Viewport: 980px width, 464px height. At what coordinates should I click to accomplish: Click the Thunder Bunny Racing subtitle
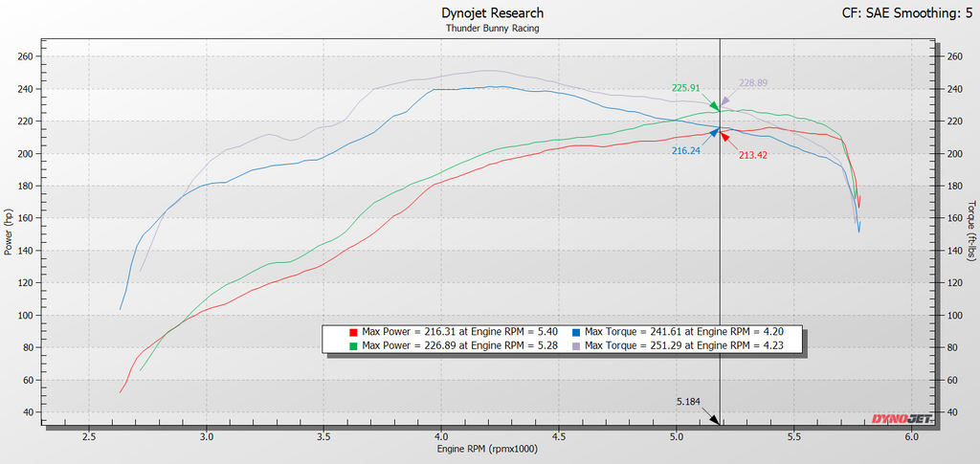click(493, 28)
